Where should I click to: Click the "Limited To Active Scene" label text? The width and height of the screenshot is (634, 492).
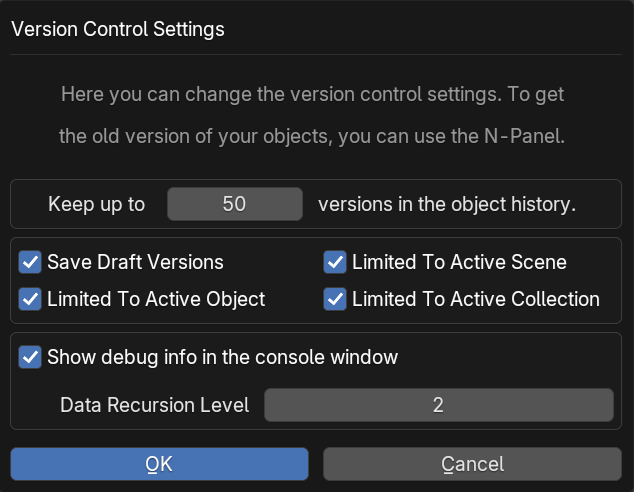click(459, 263)
